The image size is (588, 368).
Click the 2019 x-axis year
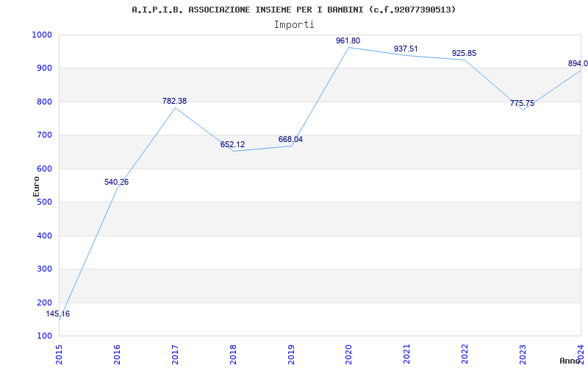(x=291, y=355)
